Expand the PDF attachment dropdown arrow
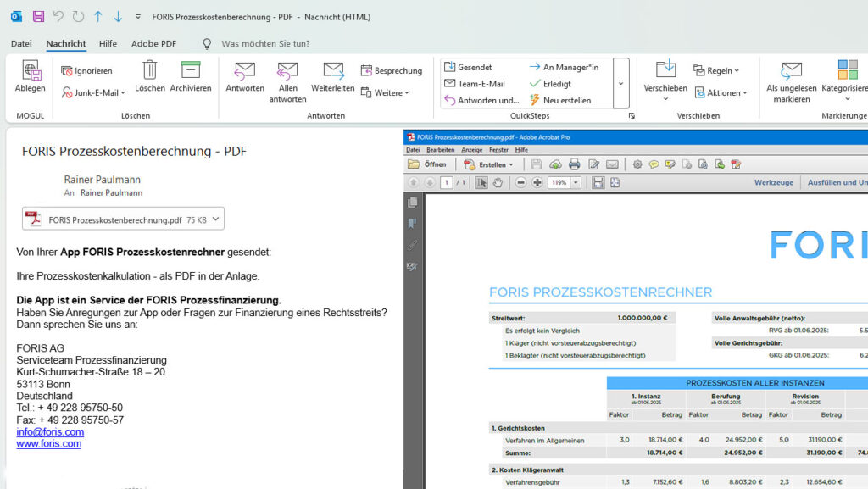 (x=216, y=219)
